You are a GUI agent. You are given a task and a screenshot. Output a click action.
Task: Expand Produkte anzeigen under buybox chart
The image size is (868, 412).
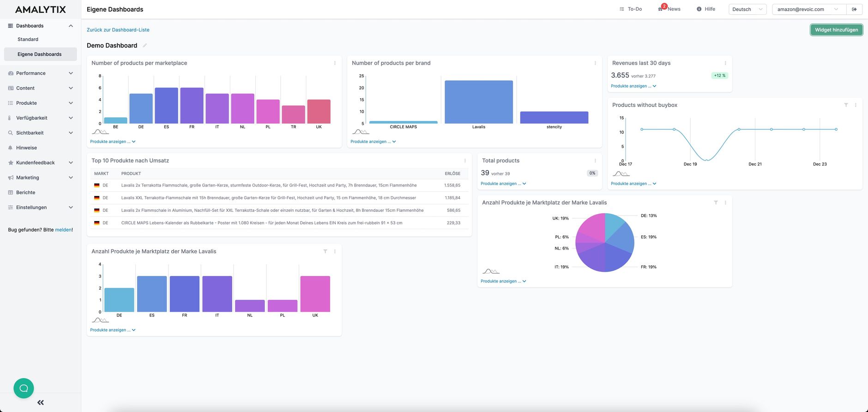click(x=633, y=184)
